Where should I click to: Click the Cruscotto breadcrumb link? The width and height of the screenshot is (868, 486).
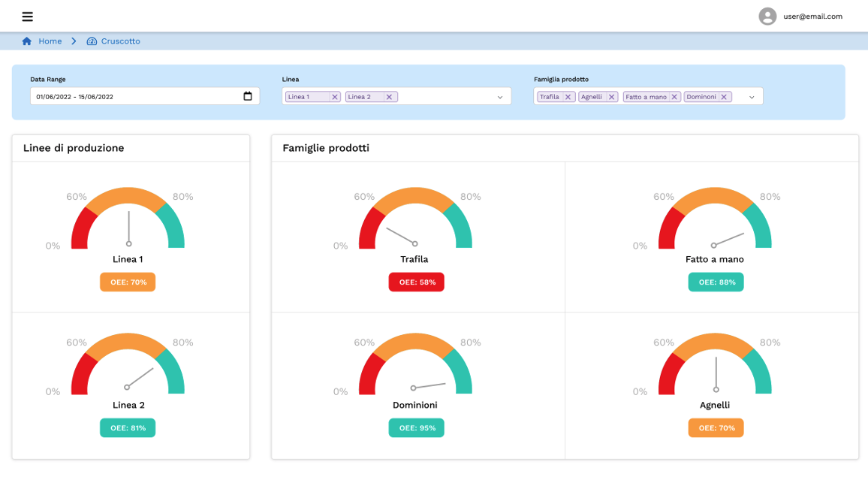[x=120, y=41]
